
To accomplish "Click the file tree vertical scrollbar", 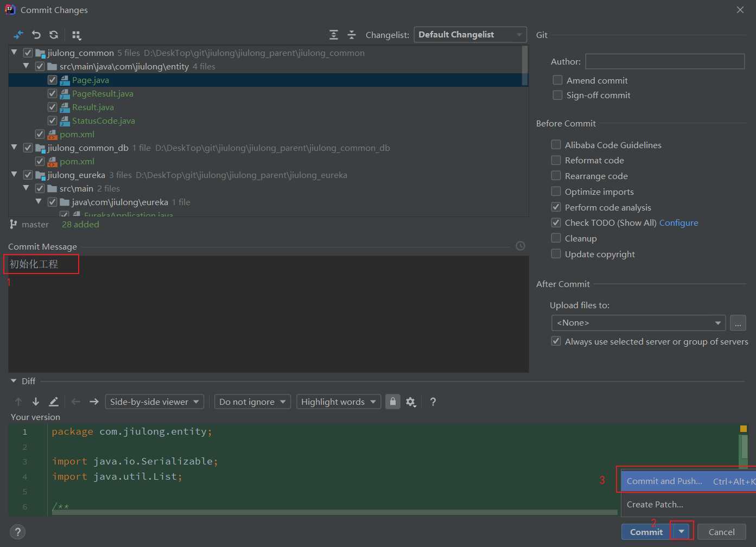I will point(524,66).
